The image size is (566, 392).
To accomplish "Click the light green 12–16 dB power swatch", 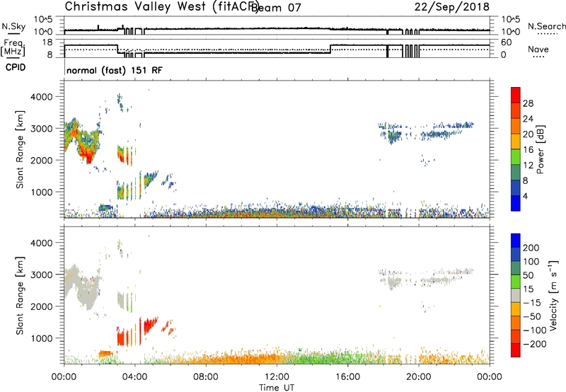I will (x=516, y=157).
